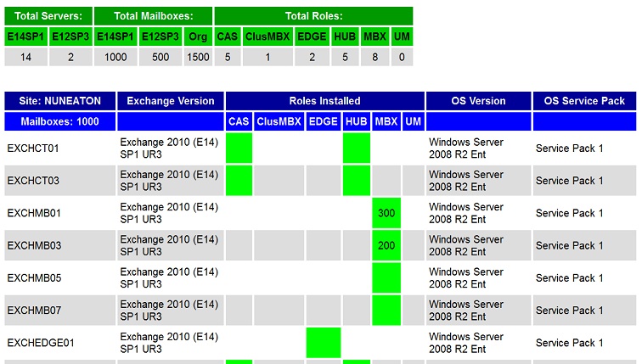Screen dimensions: 642x364
Task: Click OS version text for EXCHMB01
Action: tap(466, 213)
